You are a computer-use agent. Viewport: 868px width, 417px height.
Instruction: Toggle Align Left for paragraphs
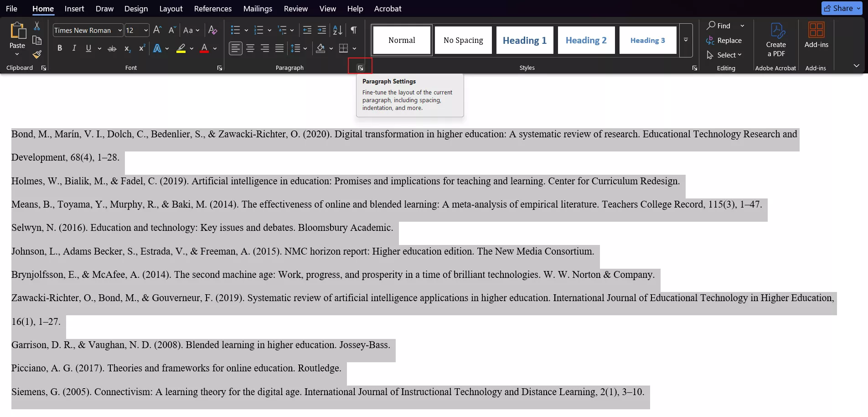(235, 48)
